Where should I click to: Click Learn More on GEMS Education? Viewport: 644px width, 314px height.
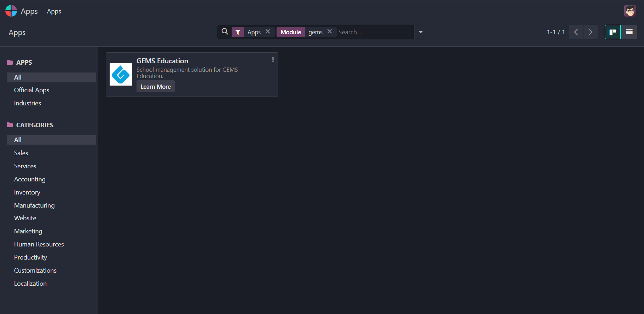156,87
